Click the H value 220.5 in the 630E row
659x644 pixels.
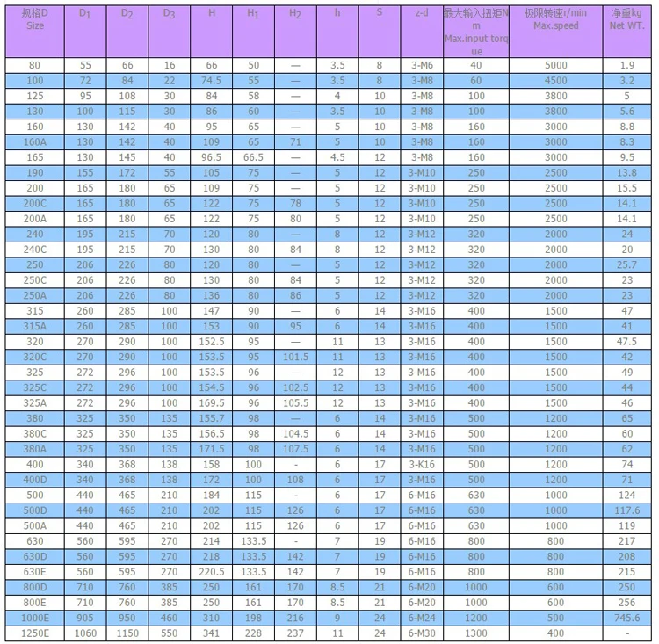tap(212, 572)
